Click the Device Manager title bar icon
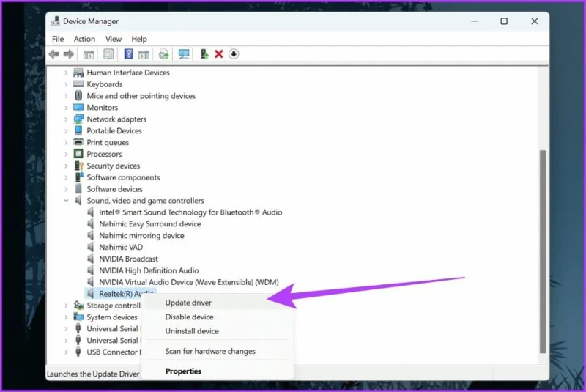 pos(56,21)
